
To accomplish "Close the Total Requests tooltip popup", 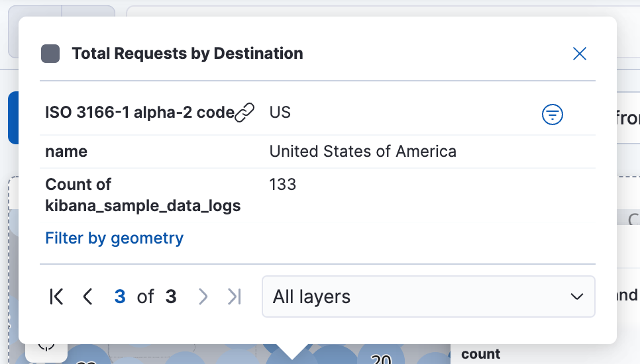I will point(579,54).
